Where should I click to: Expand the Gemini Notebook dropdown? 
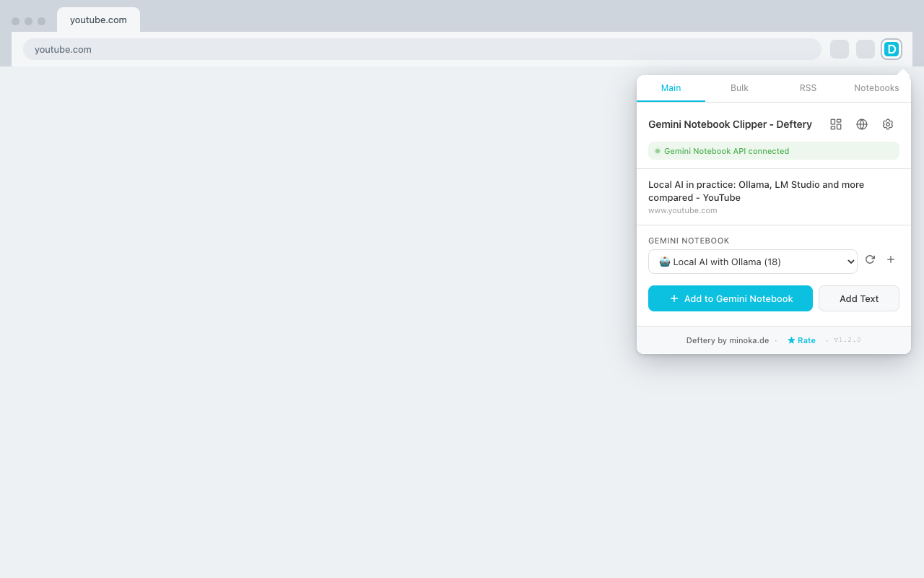[753, 262]
